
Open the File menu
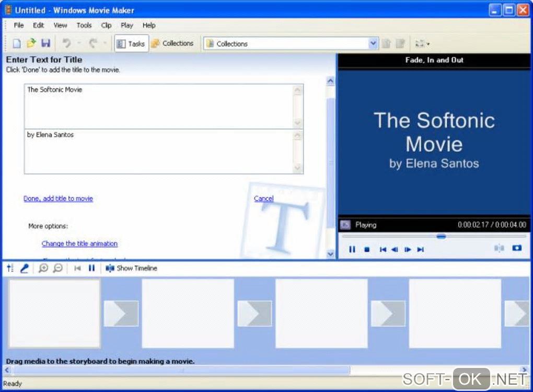(x=19, y=25)
